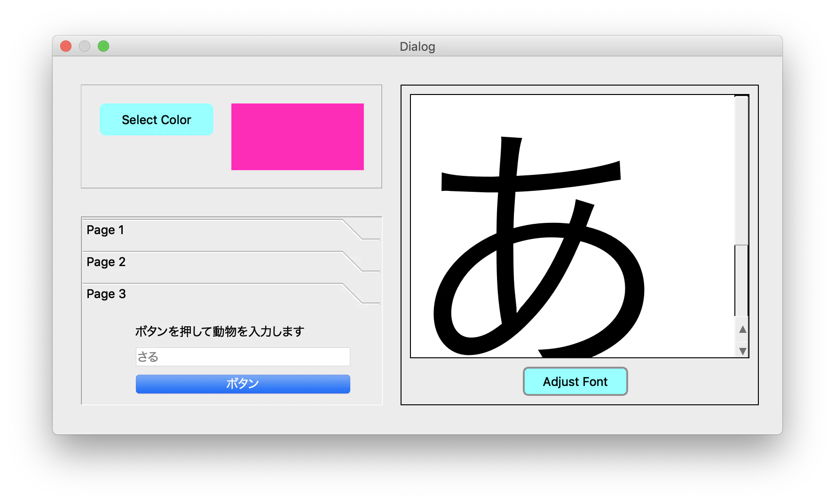Switch to the Page 2 tab

[231, 262]
